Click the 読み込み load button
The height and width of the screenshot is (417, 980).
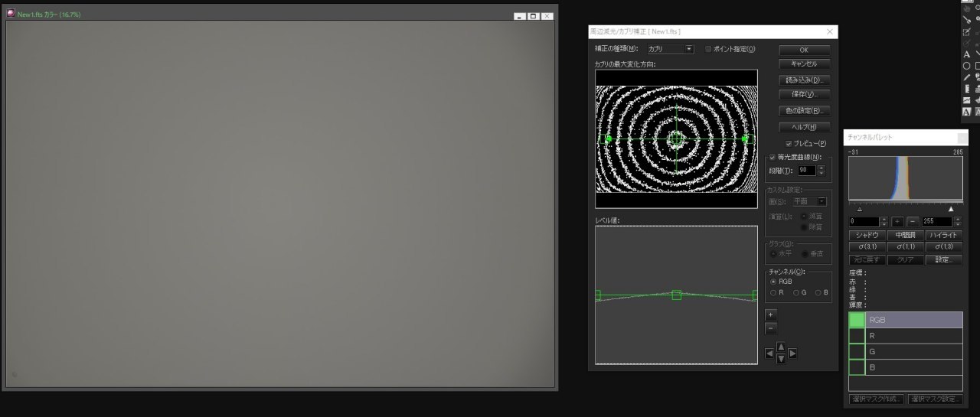click(804, 80)
